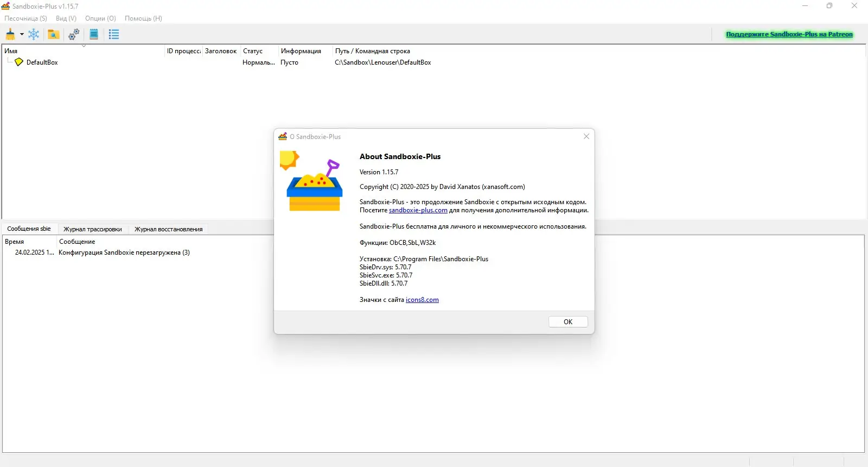Sort by the ID процесса column header
This screenshot has width=868, height=467.
point(183,51)
